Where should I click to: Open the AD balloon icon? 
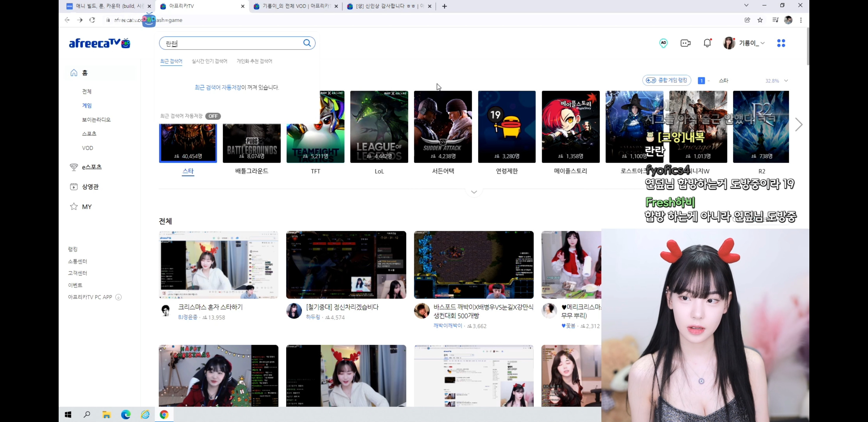tap(663, 43)
